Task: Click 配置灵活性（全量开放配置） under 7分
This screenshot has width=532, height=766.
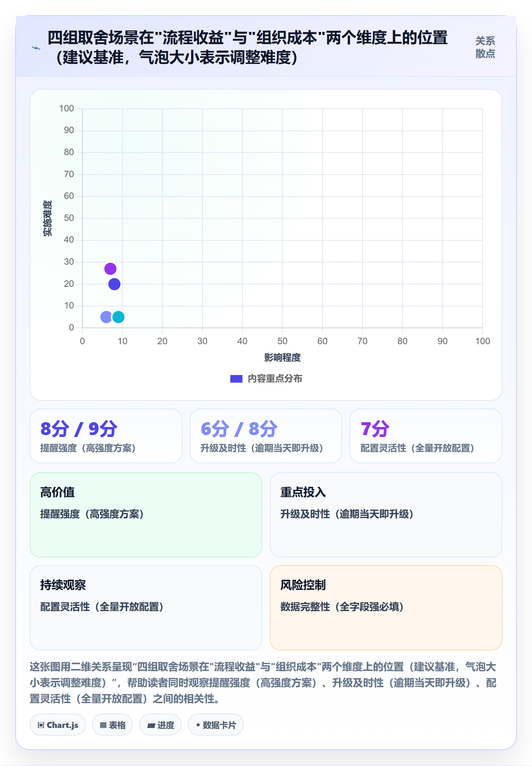Action: [x=417, y=448]
